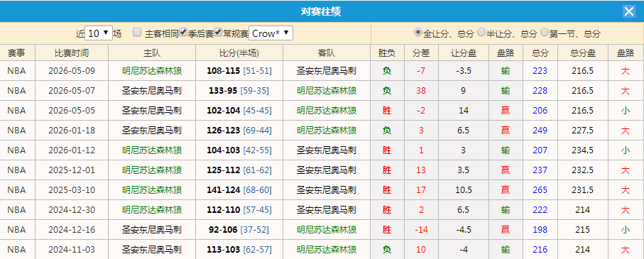
Task: Click total points 265
Action: coord(540,190)
